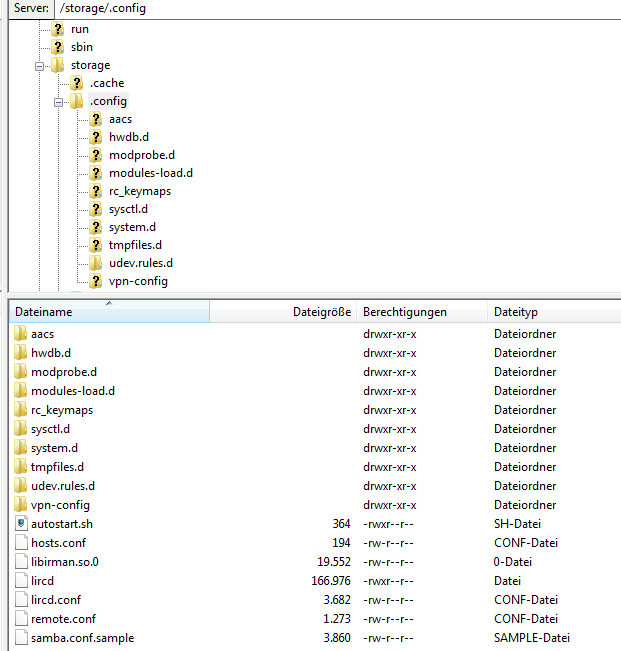The height and width of the screenshot is (651, 621).
Task: Click the sbin unknown-folder icon in tree
Action: (58, 47)
